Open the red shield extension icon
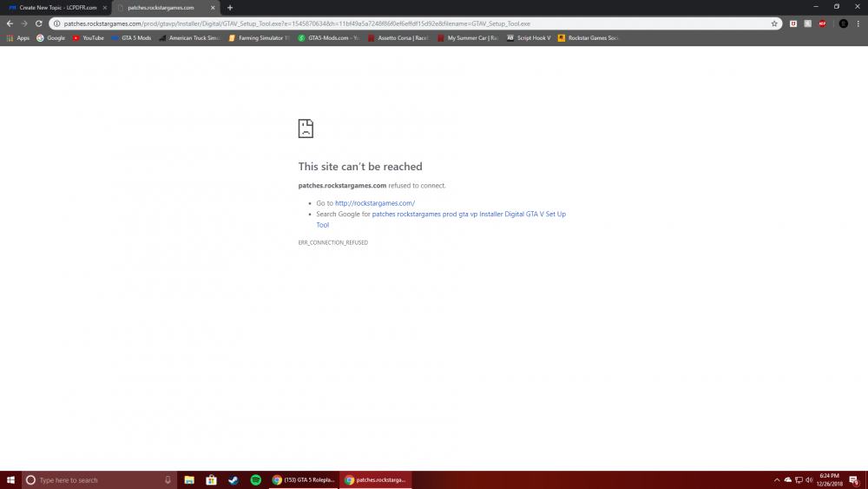The height and width of the screenshot is (489, 868). [793, 23]
